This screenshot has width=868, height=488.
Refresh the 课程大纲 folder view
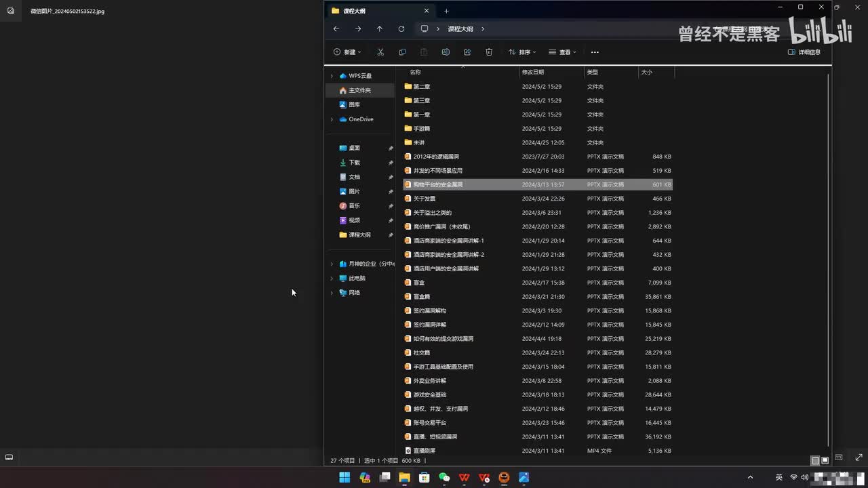pos(401,29)
